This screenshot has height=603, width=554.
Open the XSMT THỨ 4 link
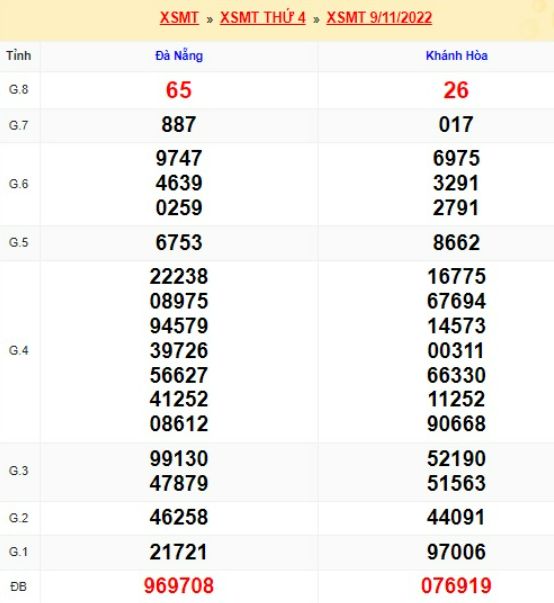263,18
